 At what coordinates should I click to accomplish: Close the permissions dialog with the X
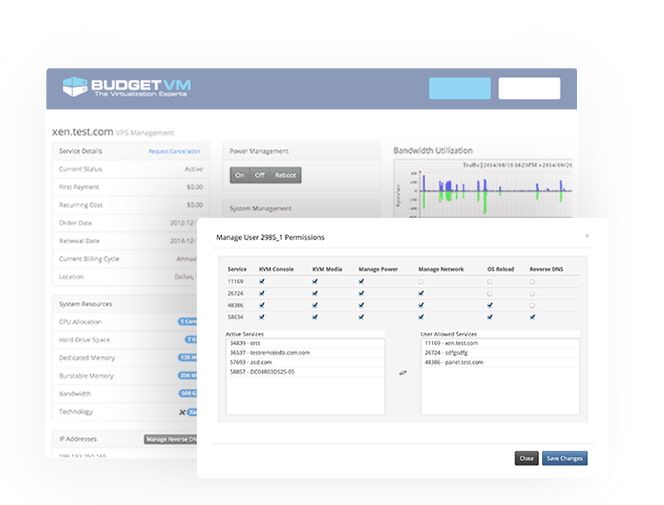click(587, 236)
